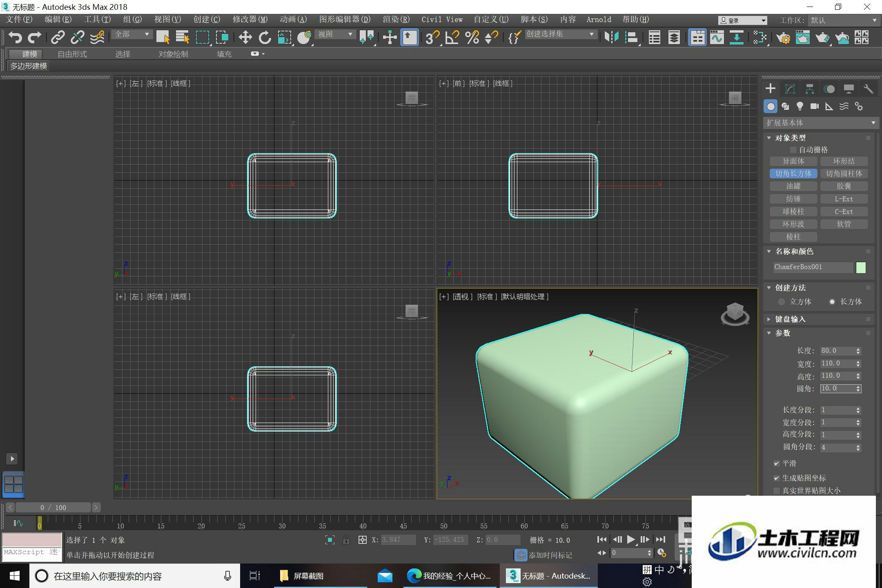Click the 多边形建模 panel button
This screenshot has width=882, height=588.
coord(29,66)
